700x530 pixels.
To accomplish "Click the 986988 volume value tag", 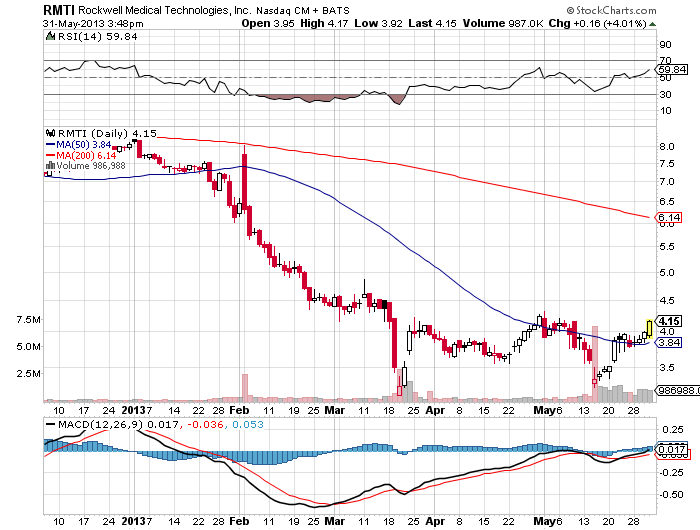I will 677,390.
